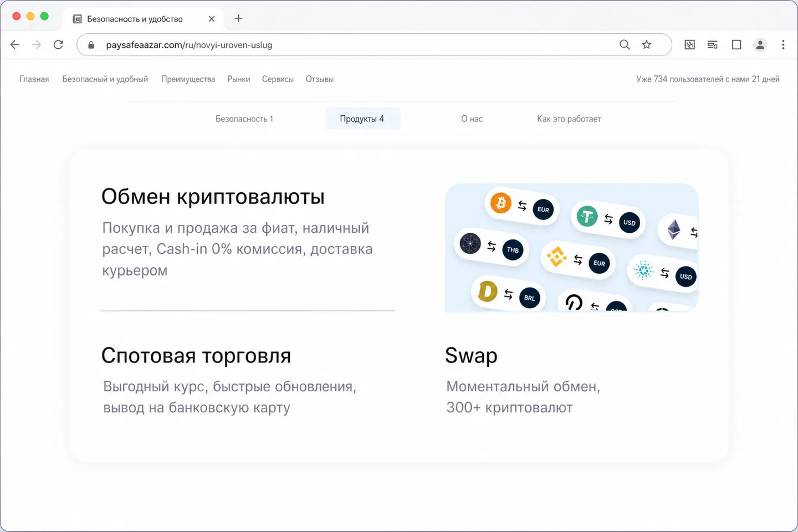Click the yellow Binance coin icon

click(x=556, y=257)
